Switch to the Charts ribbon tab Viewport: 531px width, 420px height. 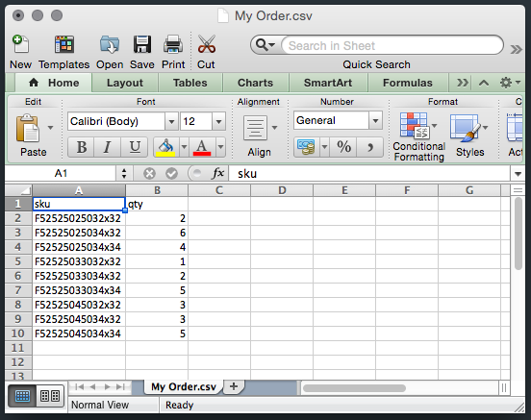[x=255, y=83]
